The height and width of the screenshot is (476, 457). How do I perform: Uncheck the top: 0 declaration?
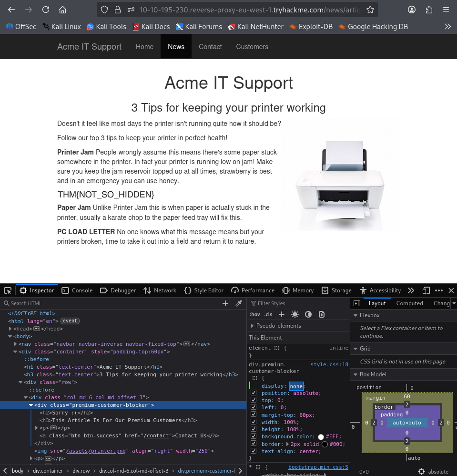[254, 400]
